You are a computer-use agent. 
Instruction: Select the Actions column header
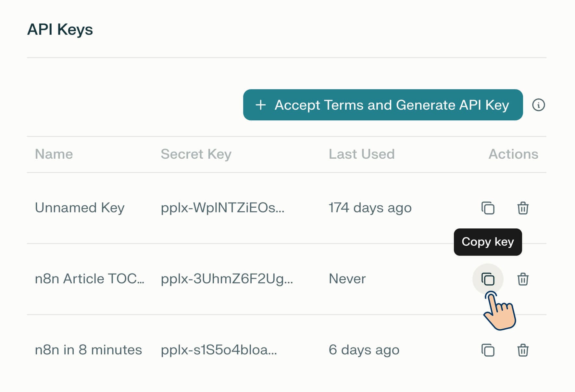click(513, 154)
